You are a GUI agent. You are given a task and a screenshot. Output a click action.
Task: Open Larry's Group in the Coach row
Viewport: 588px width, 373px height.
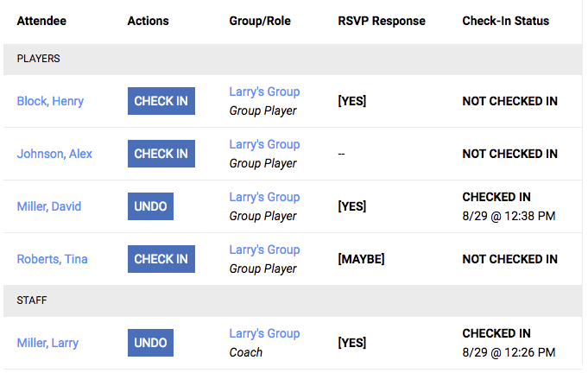(x=264, y=333)
